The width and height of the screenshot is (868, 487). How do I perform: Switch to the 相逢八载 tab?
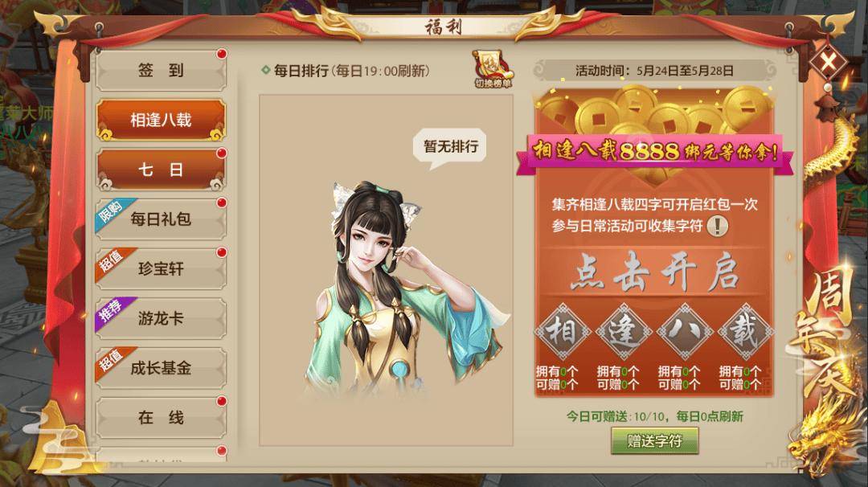point(161,120)
